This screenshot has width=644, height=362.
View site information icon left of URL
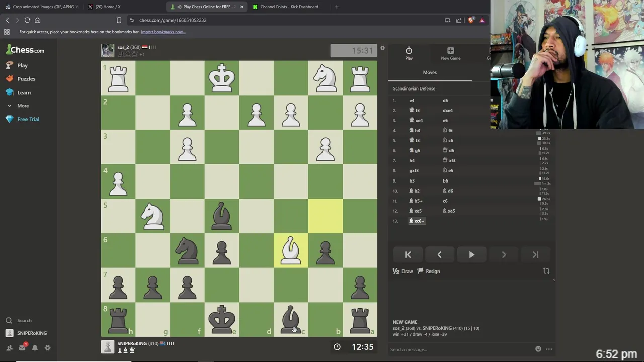132,20
